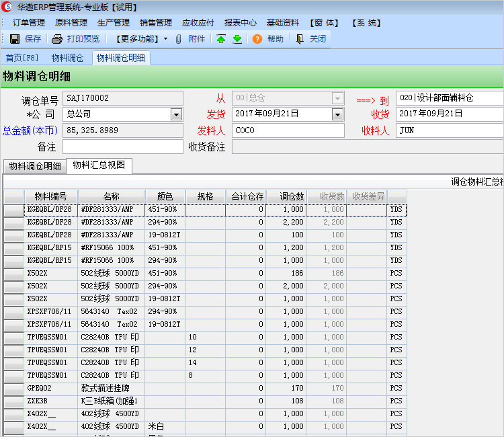Viewport: 504px width, 437px height.
Task: Click the green up arrow icon
Action: (x=221, y=39)
